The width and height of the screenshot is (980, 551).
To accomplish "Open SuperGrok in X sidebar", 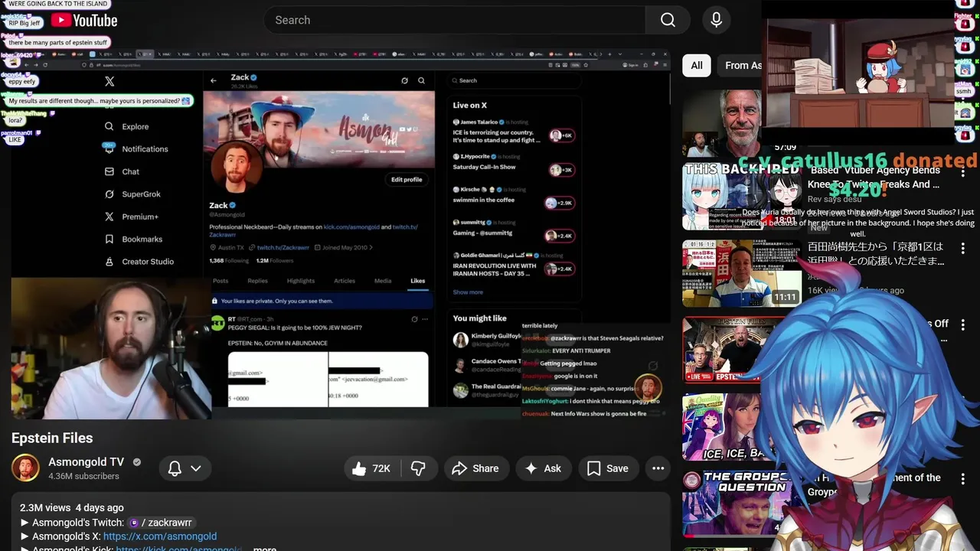I will (132, 194).
